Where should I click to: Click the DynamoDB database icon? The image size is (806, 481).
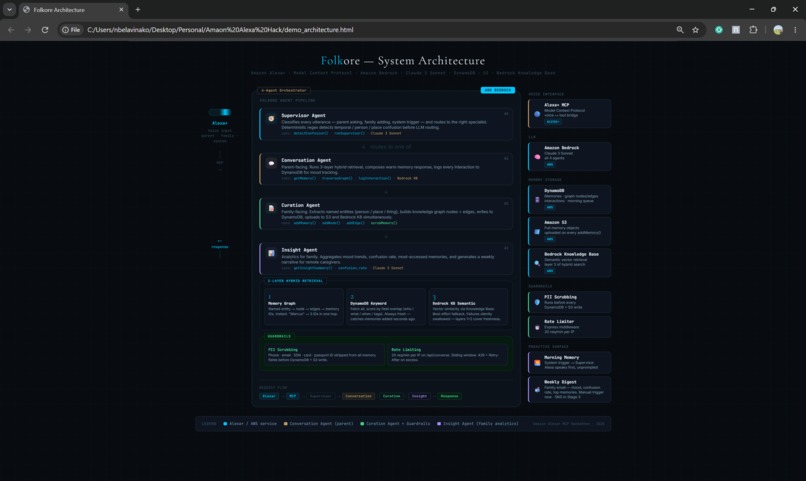coord(537,199)
